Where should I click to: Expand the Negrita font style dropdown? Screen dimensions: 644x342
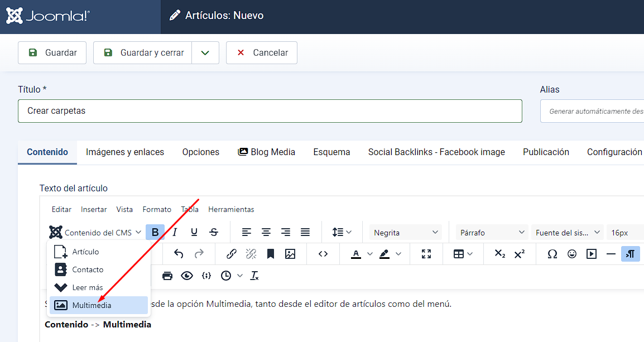[x=406, y=233]
